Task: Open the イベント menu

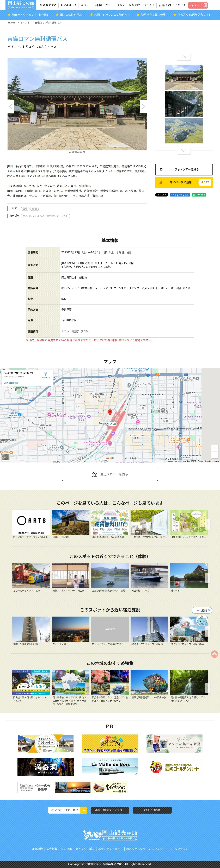Action: pyautogui.click(x=149, y=5)
